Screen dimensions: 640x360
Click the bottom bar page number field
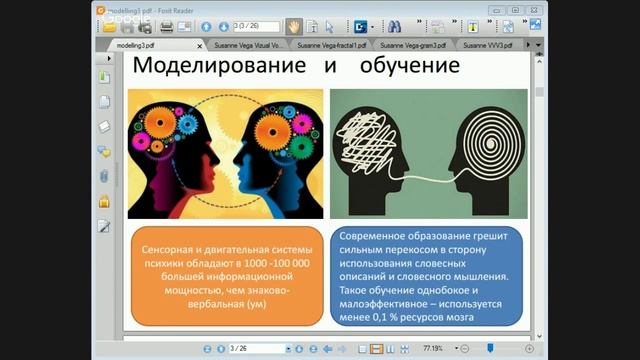click(257, 349)
